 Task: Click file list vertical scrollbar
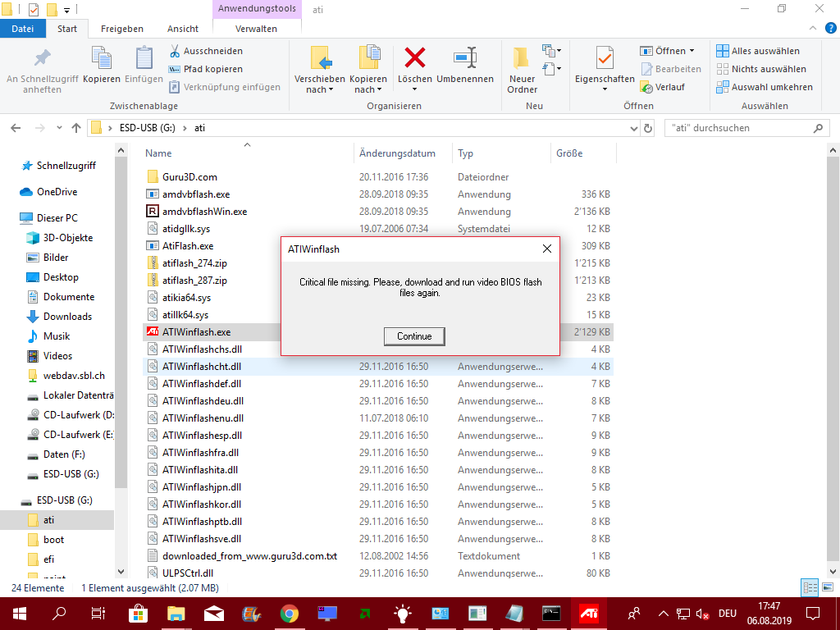[833, 361]
